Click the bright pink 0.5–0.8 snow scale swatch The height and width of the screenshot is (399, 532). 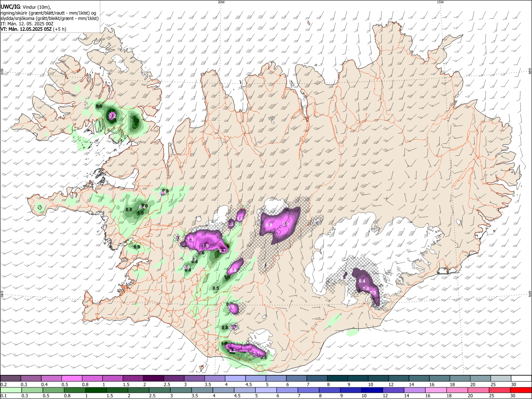click(71, 378)
